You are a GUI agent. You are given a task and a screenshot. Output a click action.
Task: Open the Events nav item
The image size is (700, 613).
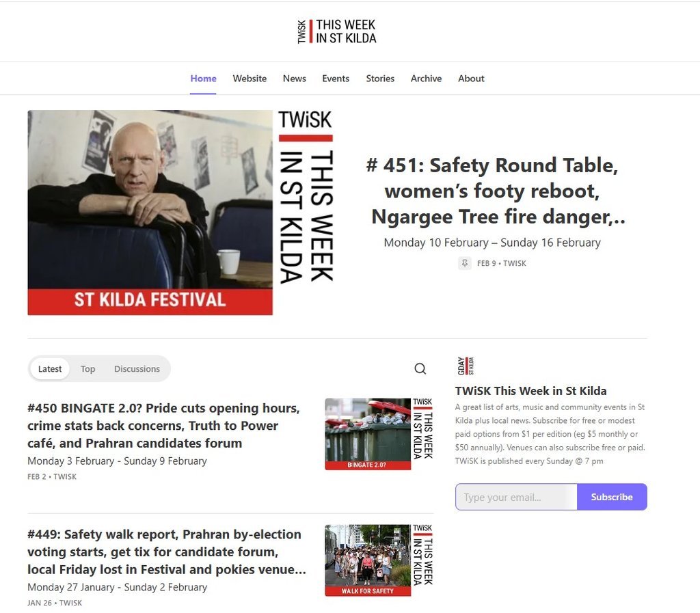point(336,79)
